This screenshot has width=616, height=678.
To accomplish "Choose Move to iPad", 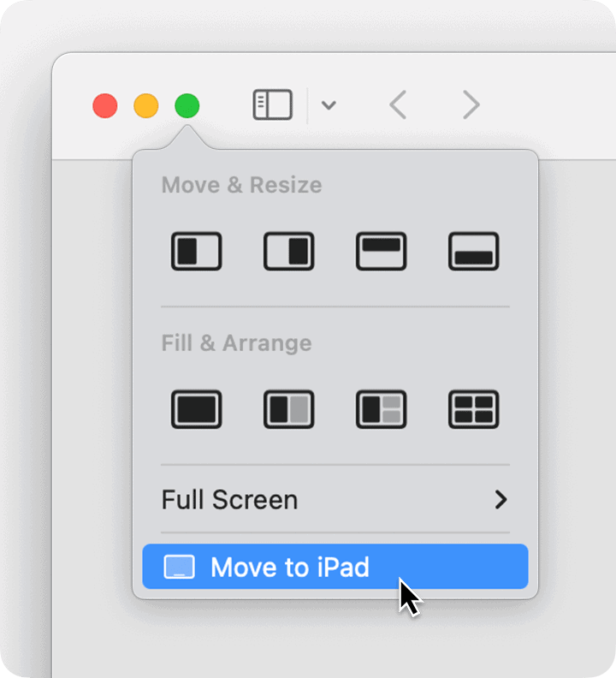I will pyautogui.click(x=290, y=567).
